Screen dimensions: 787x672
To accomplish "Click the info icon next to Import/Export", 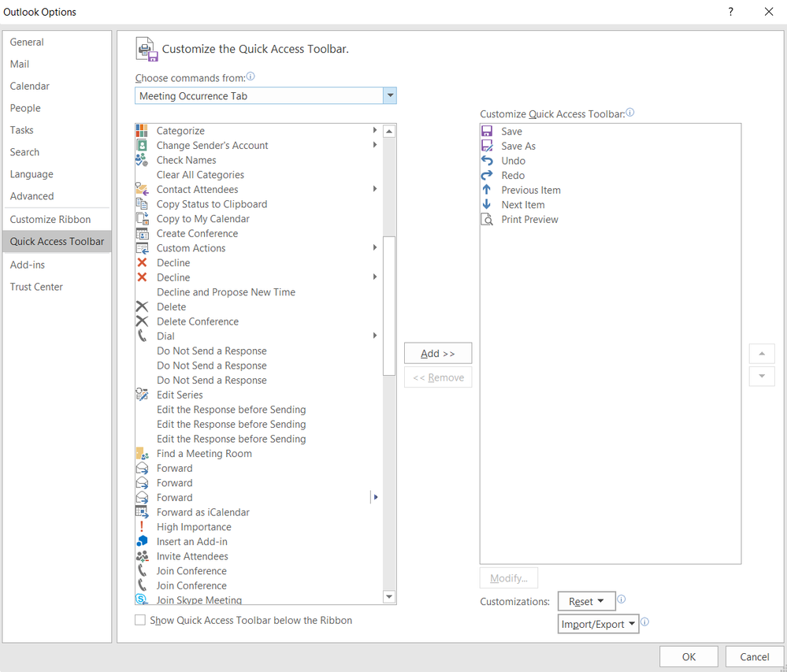I will click(645, 622).
